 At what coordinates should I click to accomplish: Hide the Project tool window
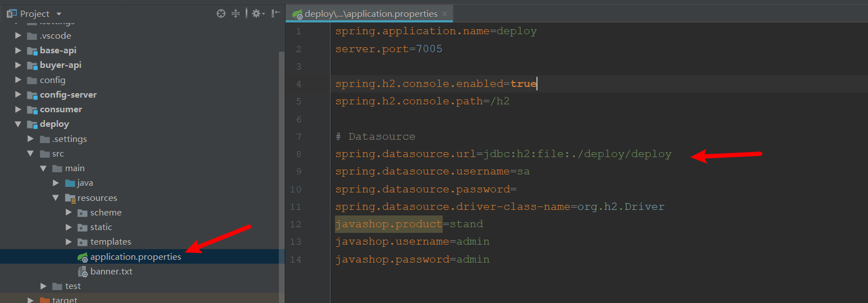click(275, 13)
